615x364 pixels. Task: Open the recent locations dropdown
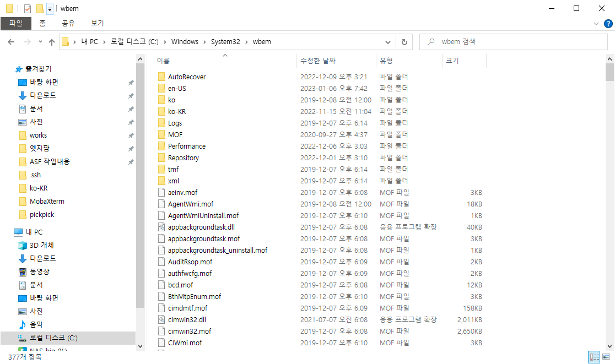(40, 41)
